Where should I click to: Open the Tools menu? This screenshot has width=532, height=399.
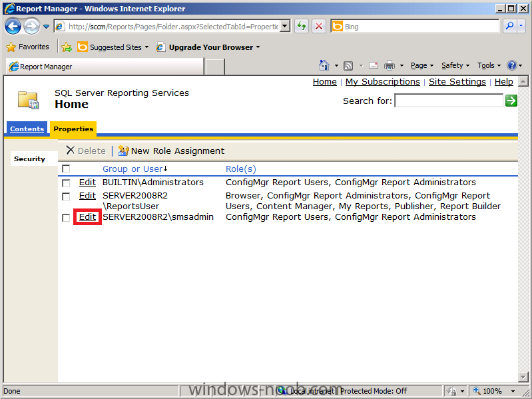point(489,65)
